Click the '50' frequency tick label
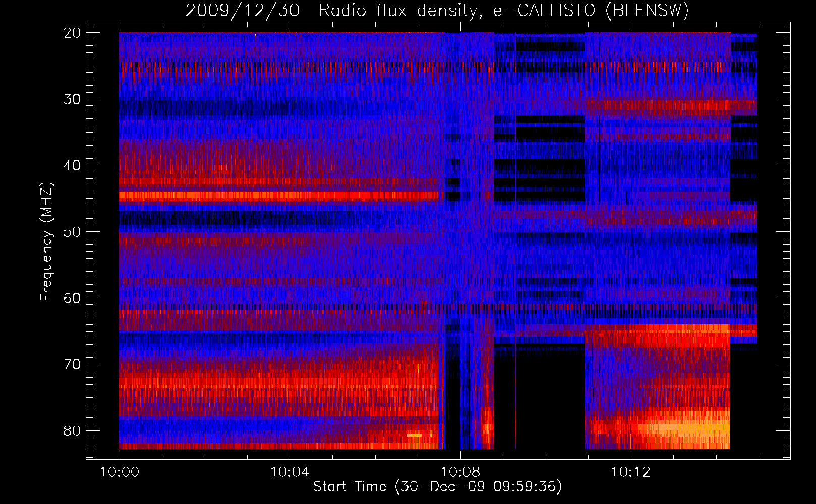 coord(72,232)
